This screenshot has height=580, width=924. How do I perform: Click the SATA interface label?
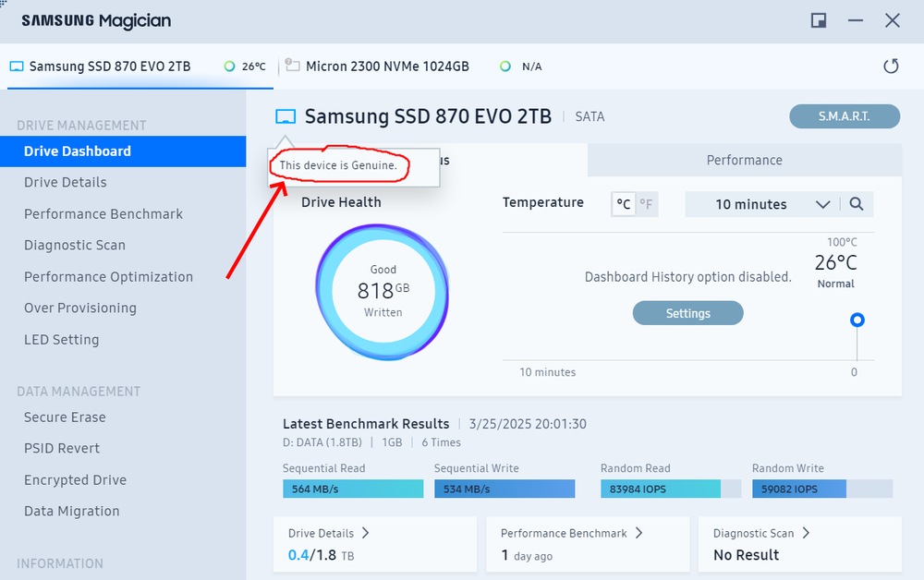[590, 116]
